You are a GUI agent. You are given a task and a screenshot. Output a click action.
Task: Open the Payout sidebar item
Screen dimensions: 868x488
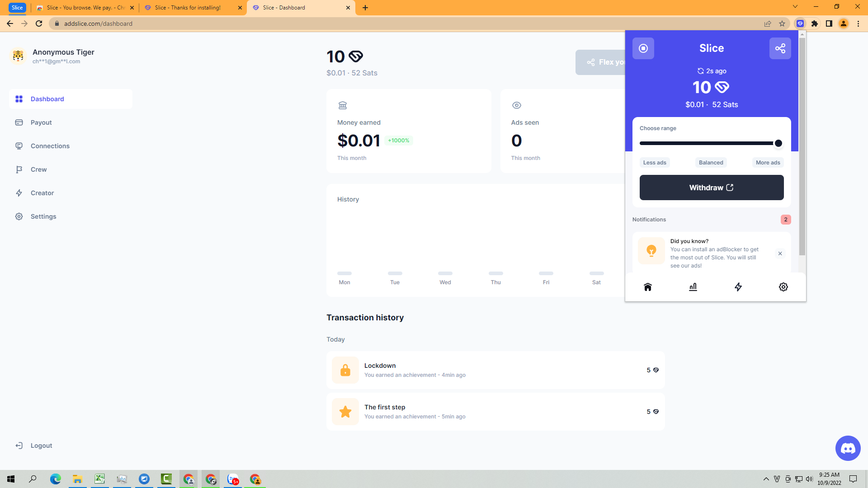click(41, 122)
